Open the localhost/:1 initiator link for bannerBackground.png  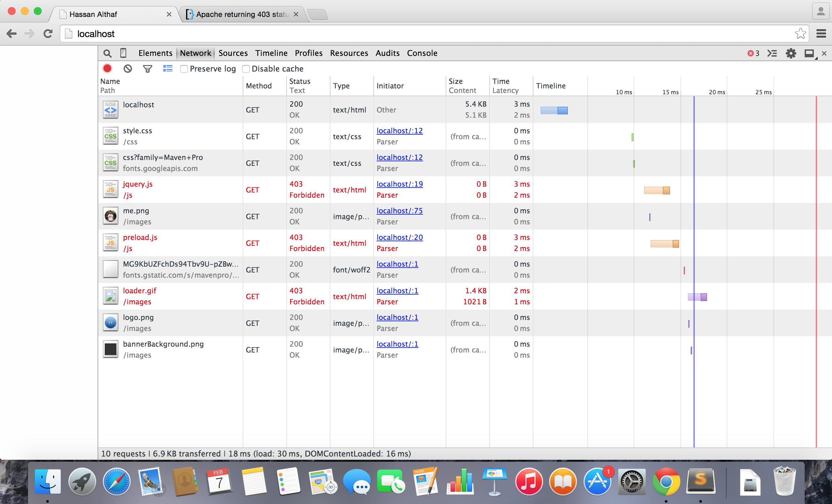[x=397, y=344]
